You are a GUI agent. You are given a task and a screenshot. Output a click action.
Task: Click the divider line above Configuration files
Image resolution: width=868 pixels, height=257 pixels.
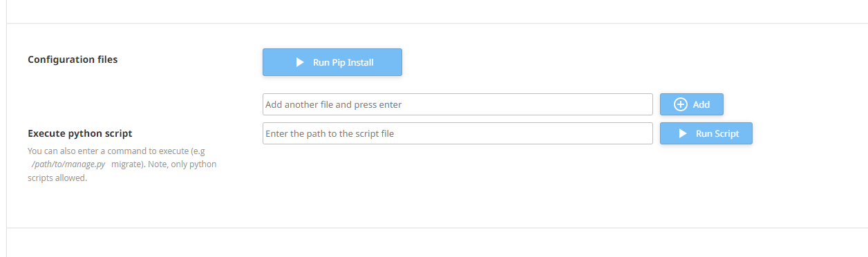[437, 23]
